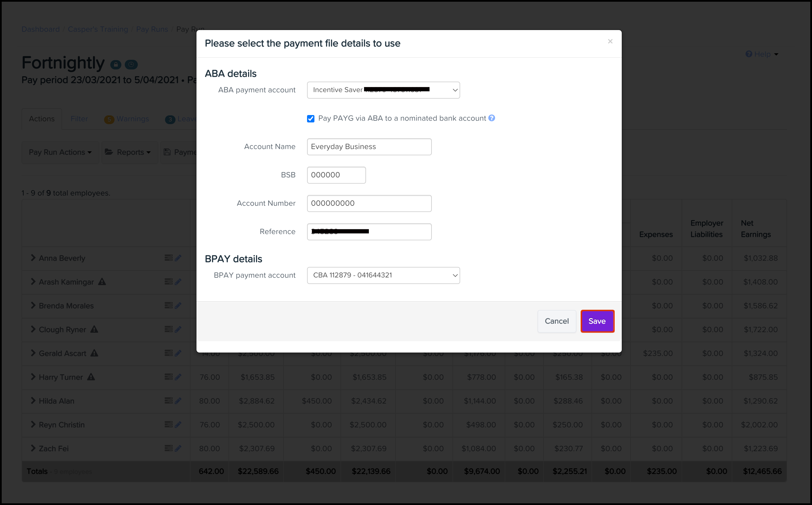The image size is (812, 505).
Task: Open the BPAY payment account dropdown
Action: [x=383, y=275]
